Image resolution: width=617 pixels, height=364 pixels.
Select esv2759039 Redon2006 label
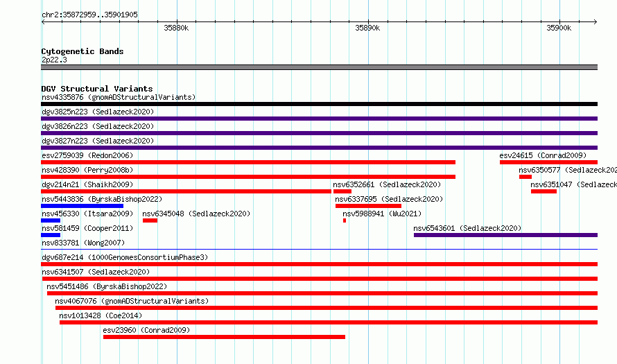(87, 155)
